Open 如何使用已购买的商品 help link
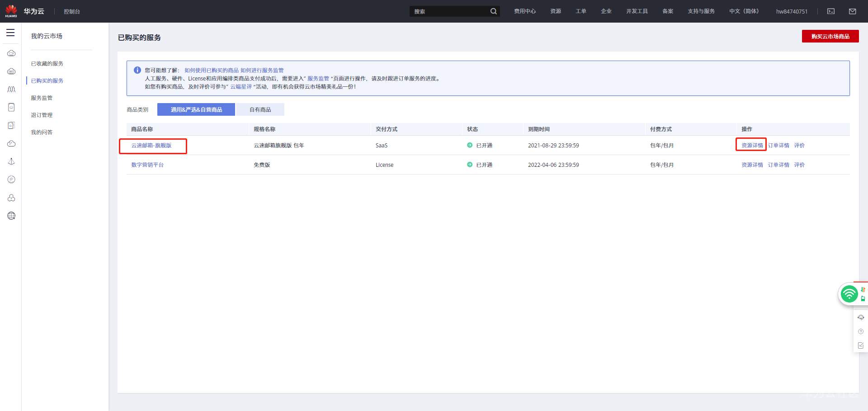 click(212, 71)
